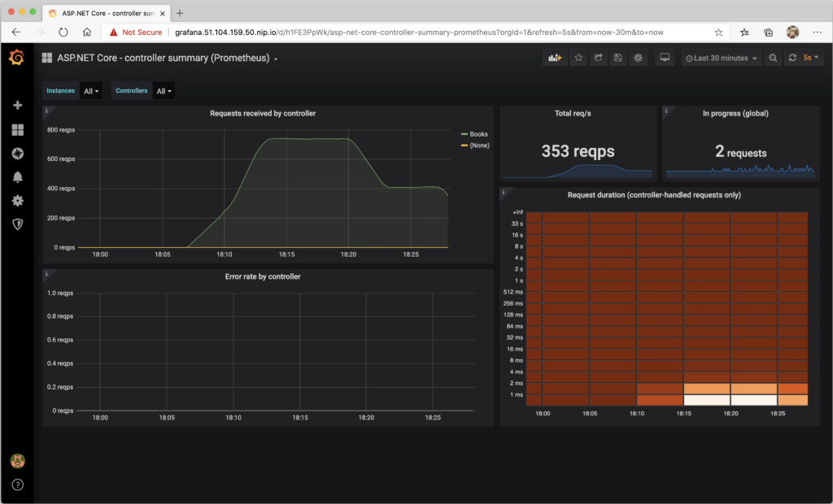Click info icon on In progress panel

(x=666, y=111)
